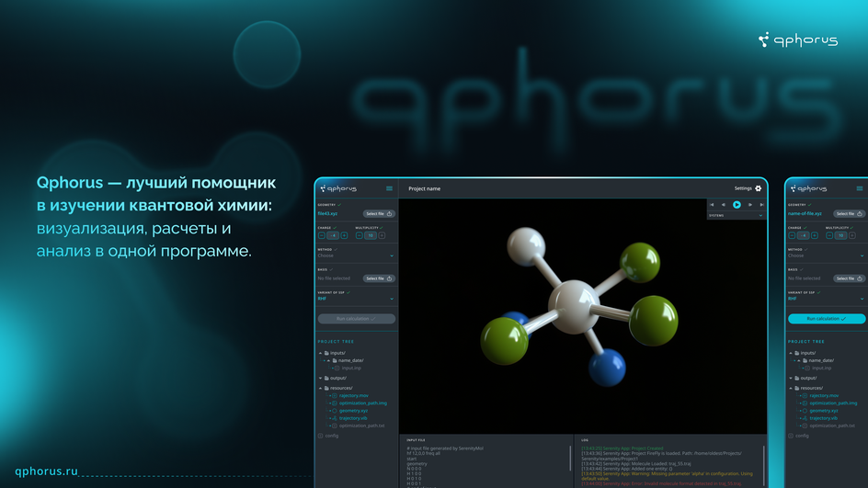Open optimization_path.txt in main tree
The image size is (868, 488).
click(361, 426)
